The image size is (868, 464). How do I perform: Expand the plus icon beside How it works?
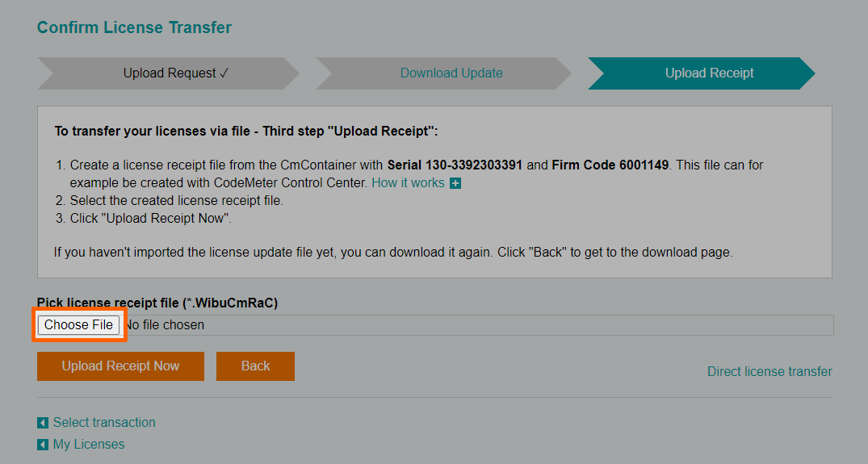tap(455, 183)
